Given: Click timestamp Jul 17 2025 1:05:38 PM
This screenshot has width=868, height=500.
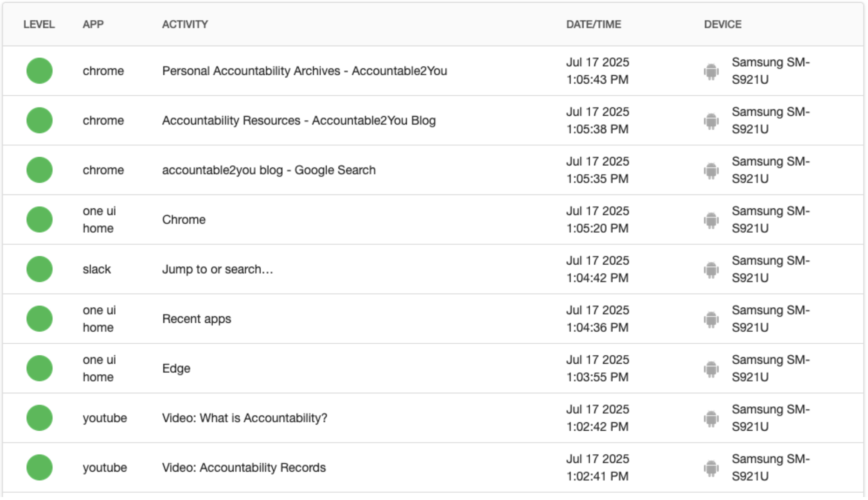Looking at the screenshot, I should tap(598, 120).
